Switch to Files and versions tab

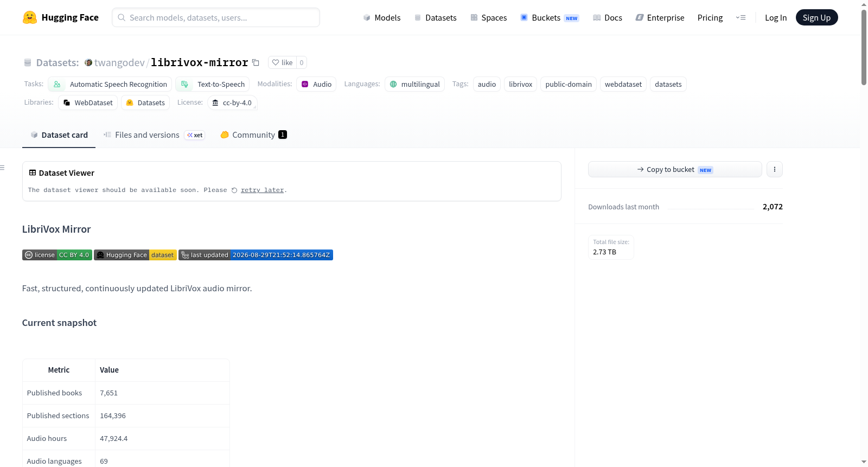154,135
